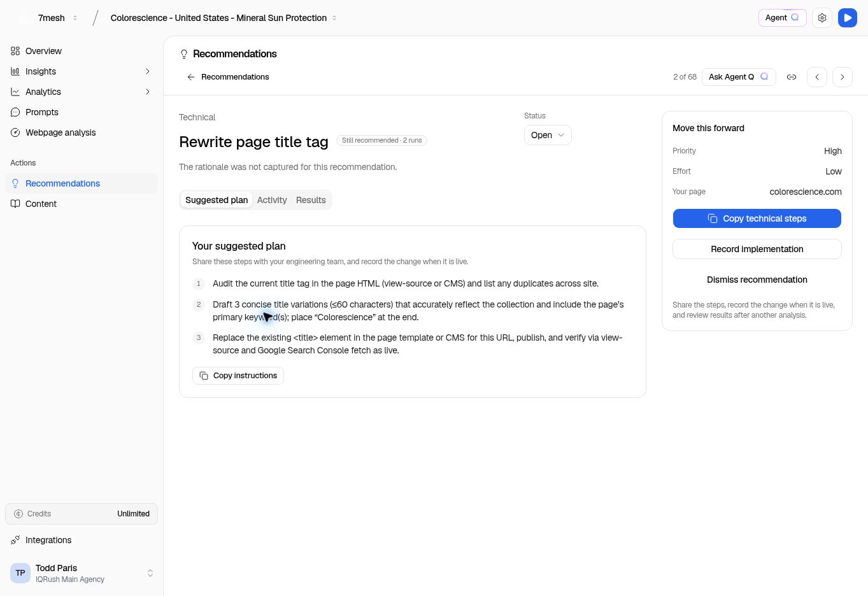Click Copy instructions button
868x596 pixels.
[238, 376]
